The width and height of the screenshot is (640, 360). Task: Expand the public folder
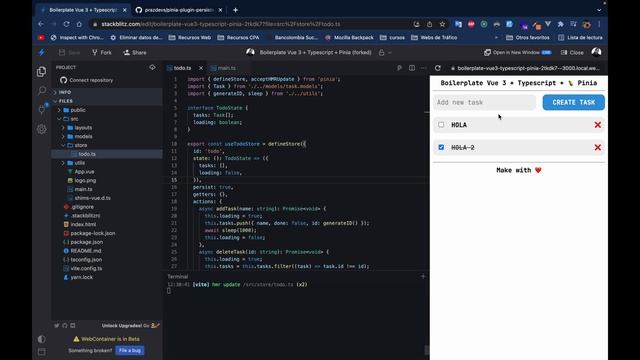78,110
